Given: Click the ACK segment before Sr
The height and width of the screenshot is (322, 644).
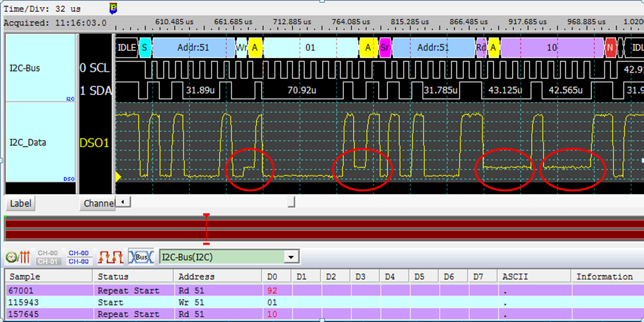Looking at the screenshot, I should [368, 48].
